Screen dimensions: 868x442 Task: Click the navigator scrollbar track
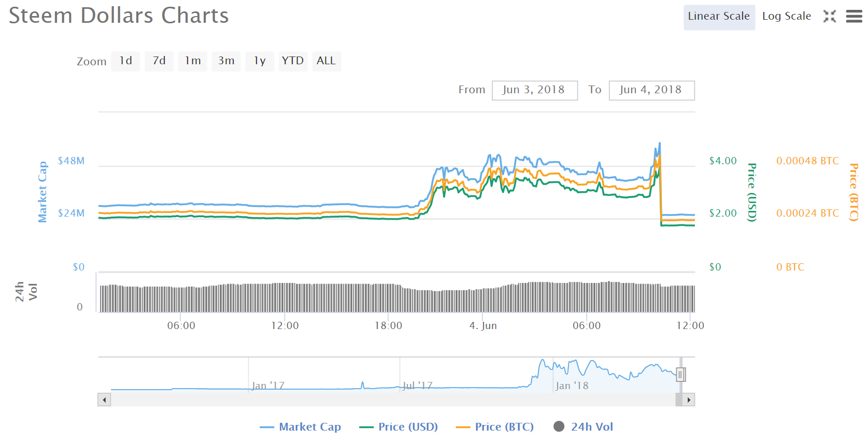tap(393, 400)
